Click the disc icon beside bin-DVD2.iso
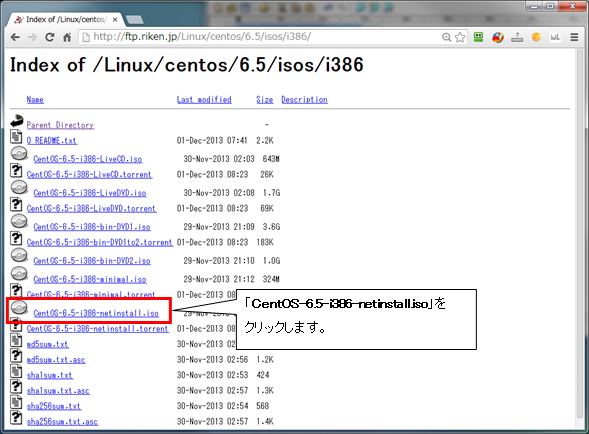 tap(19, 255)
